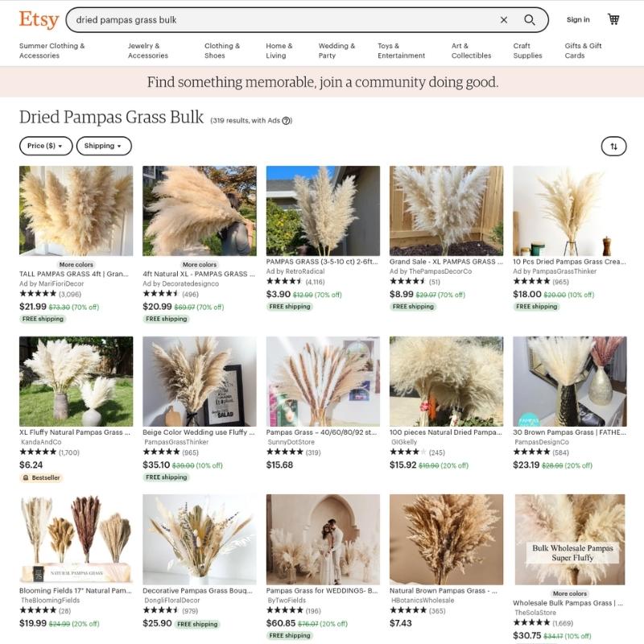Click five-star rating of TALL PAMPAS GRASS listing
Screen dimensions: 644x644
(x=38, y=294)
